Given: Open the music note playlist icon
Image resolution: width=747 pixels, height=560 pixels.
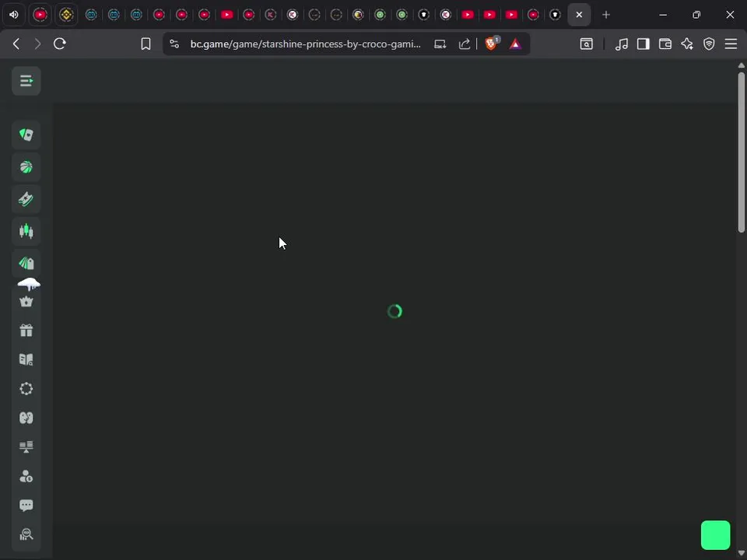Looking at the screenshot, I should [x=621, y=44].
